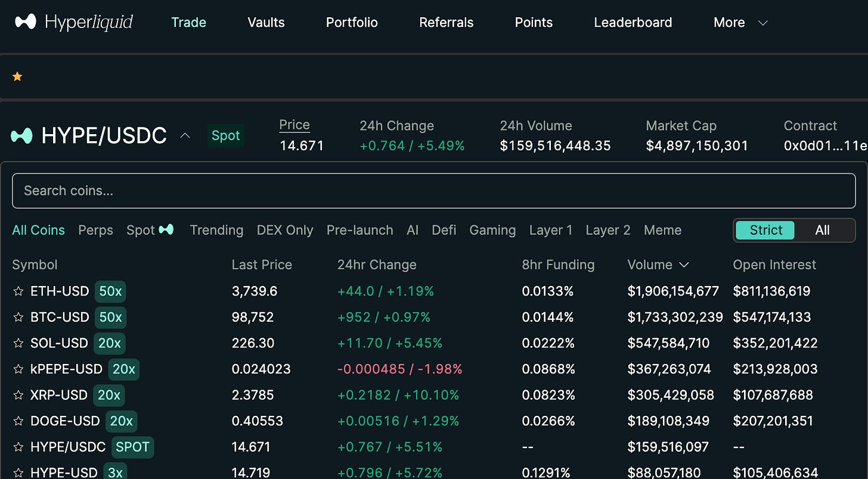Go to Vaults

(x=266, y=23)
